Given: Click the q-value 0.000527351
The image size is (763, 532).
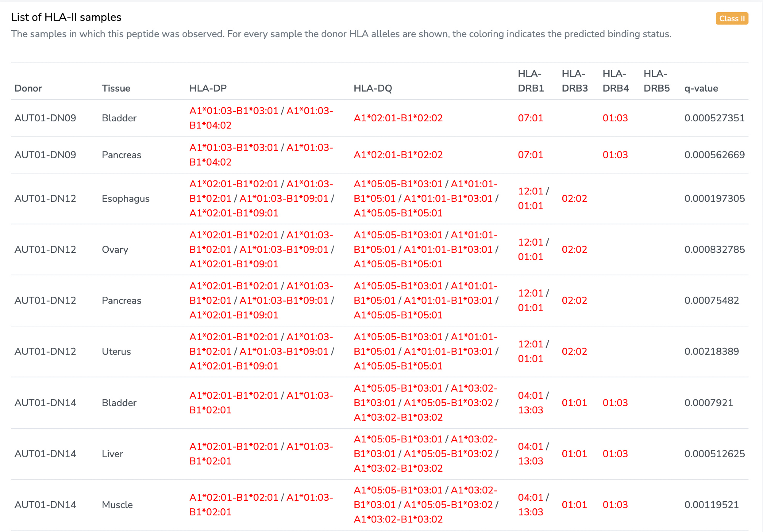Looking at the screenshot, I should (714, 118).
